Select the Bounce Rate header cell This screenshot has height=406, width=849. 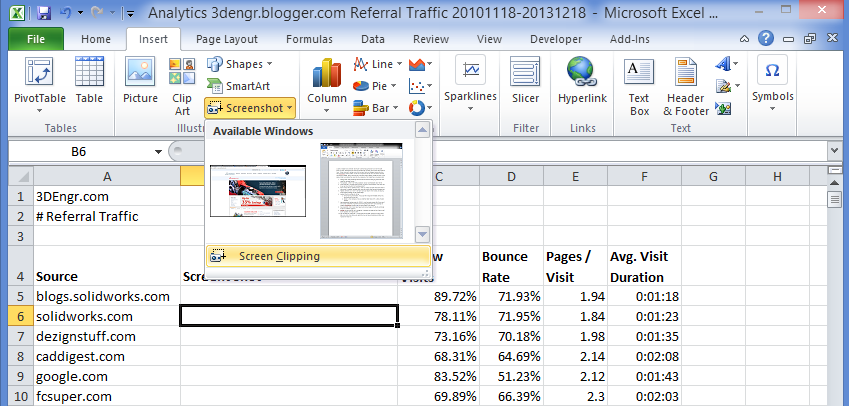(x=511, y=266)
